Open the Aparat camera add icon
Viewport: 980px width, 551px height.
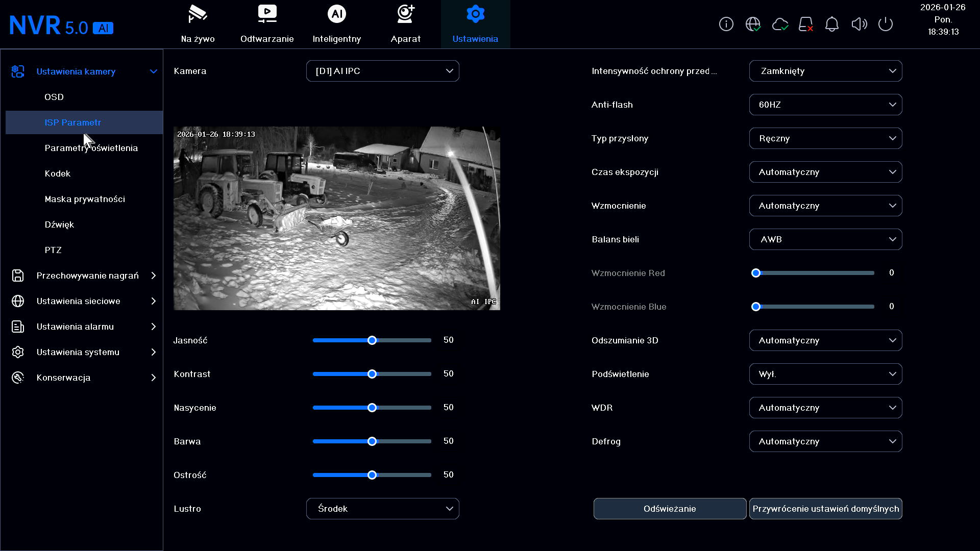406,14
